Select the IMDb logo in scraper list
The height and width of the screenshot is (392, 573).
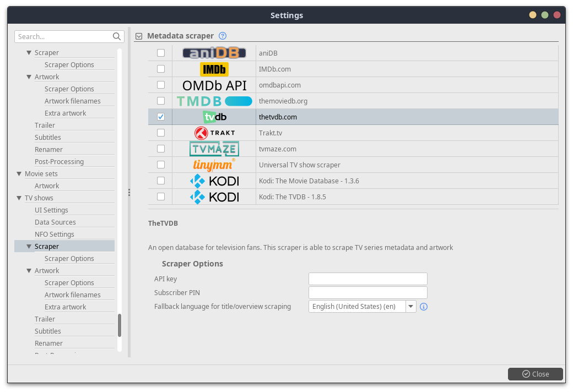(214, 69)
